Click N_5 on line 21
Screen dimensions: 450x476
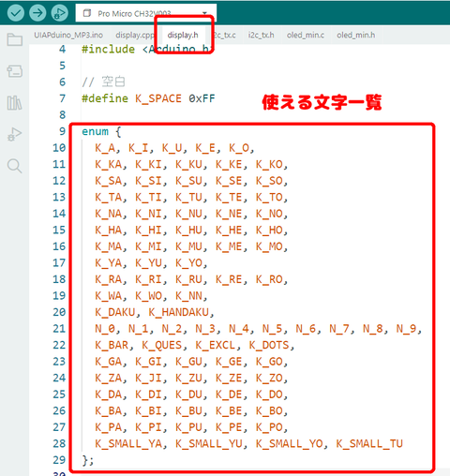coord(273,329)
